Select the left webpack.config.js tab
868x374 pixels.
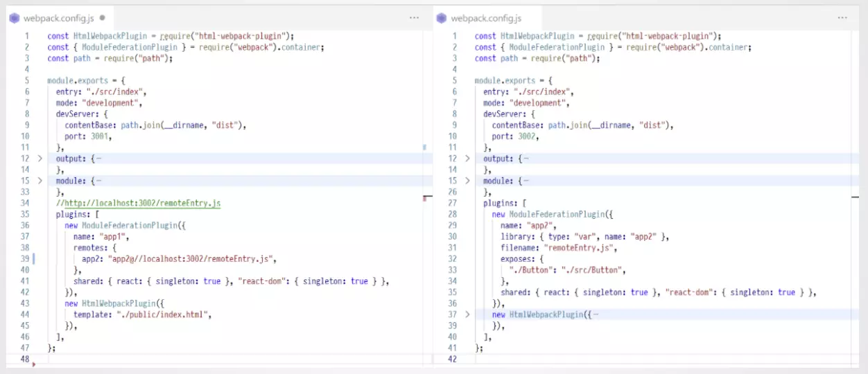58,18
